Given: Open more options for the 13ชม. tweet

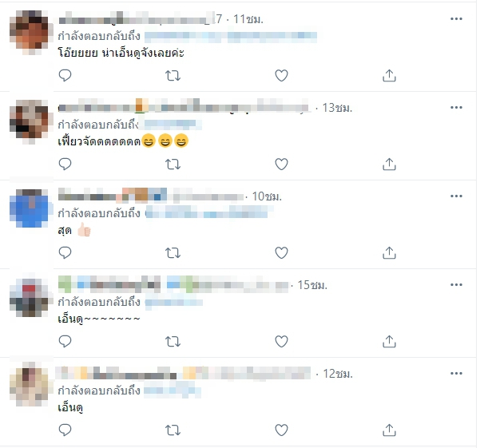Looking at the screenshot, I should pyautogui.click(x=456, y=108).
